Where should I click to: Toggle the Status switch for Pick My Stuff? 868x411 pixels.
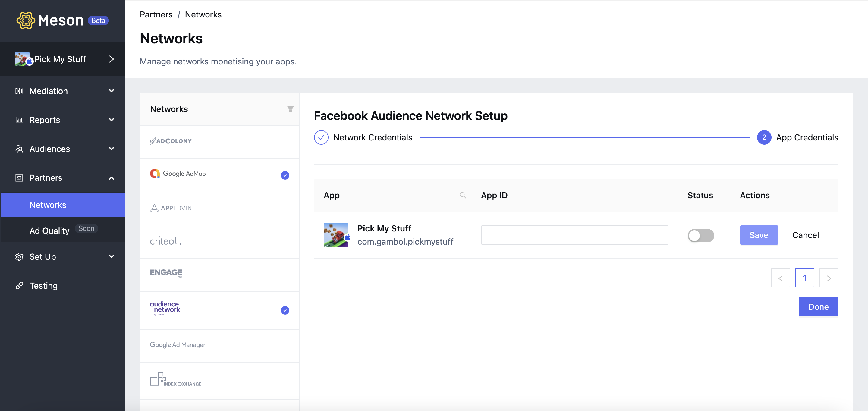[x=700, y=235]
